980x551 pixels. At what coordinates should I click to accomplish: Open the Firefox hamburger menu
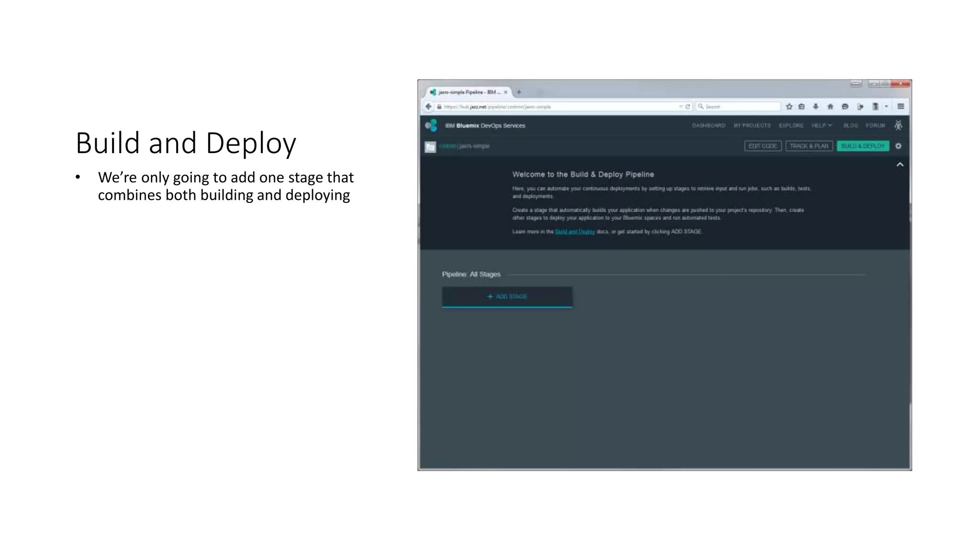901,107
